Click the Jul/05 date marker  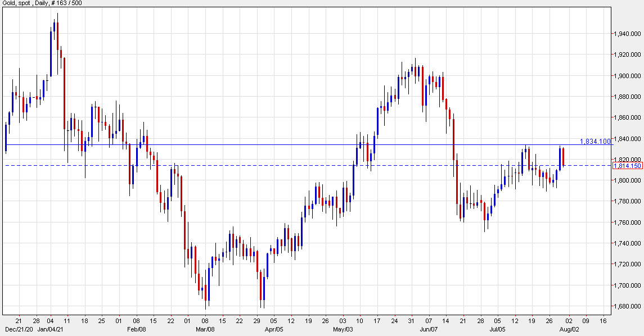[x=498, y=329]
